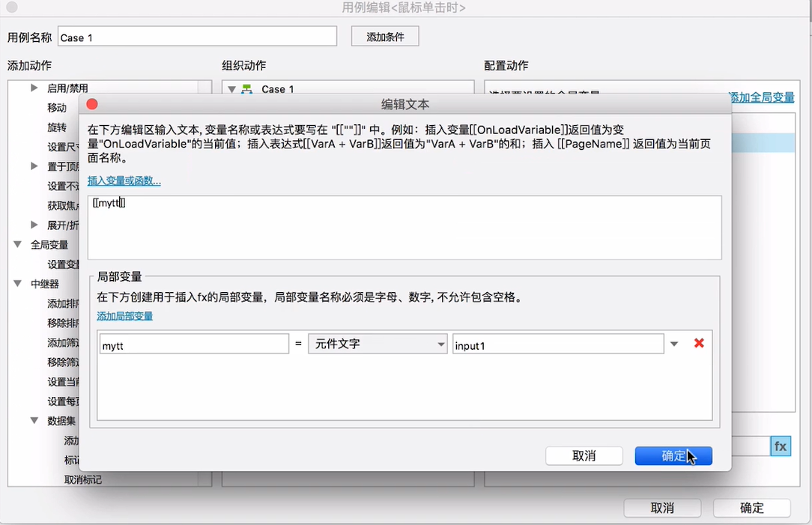Open the 元件文字 type dropdown
The height and width of the screenshot is (525, 812).
378,344
